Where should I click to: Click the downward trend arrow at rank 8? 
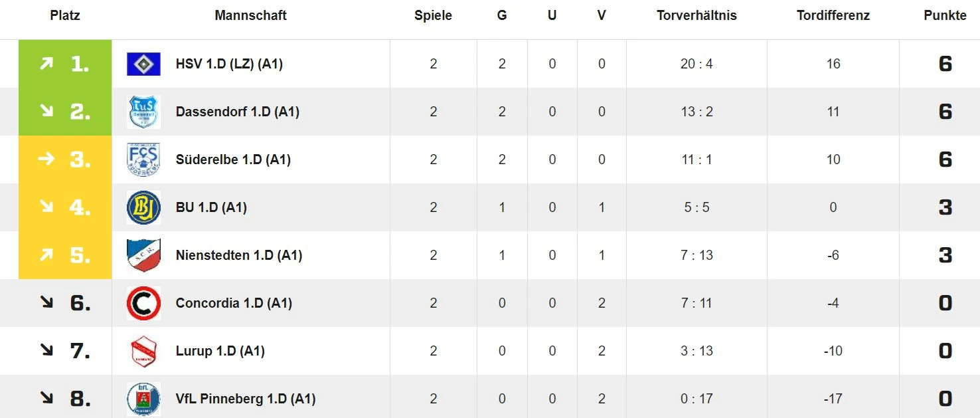[x=46, y=397]
